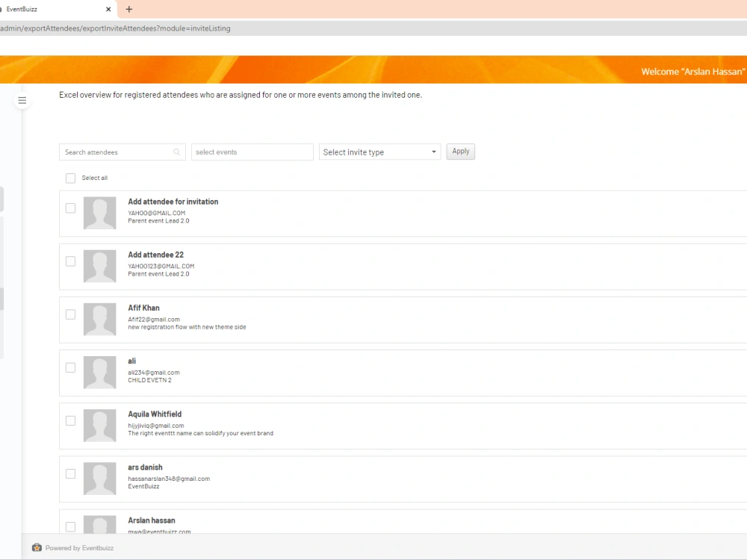Open the hamburger sidebar menu
The height and width of the screenshot is (560, 747).
pos(22,100)
